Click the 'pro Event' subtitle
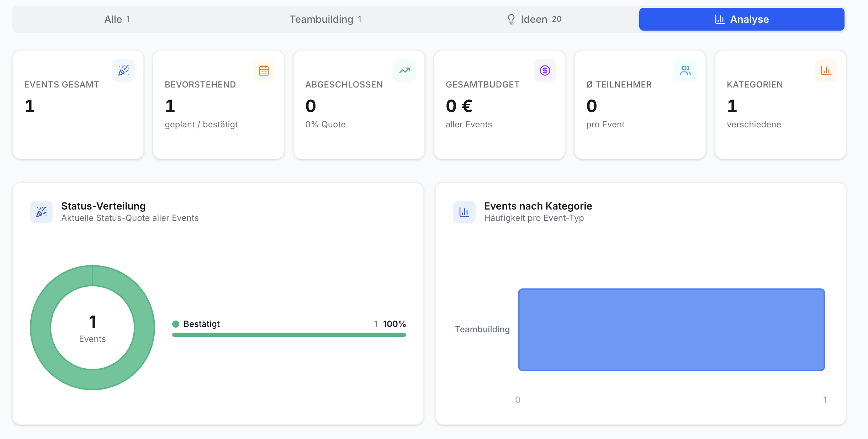868x439 pixels. click(605, 125)
